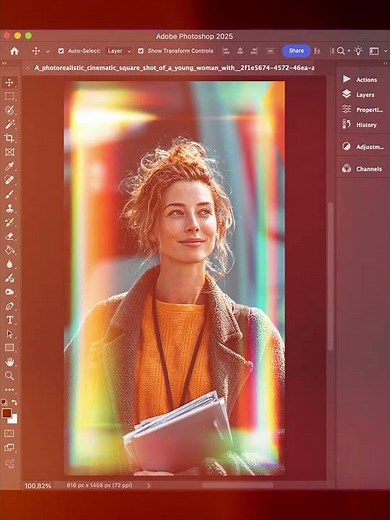
Task: Click the icon right of Share
Action: (317, 51)
